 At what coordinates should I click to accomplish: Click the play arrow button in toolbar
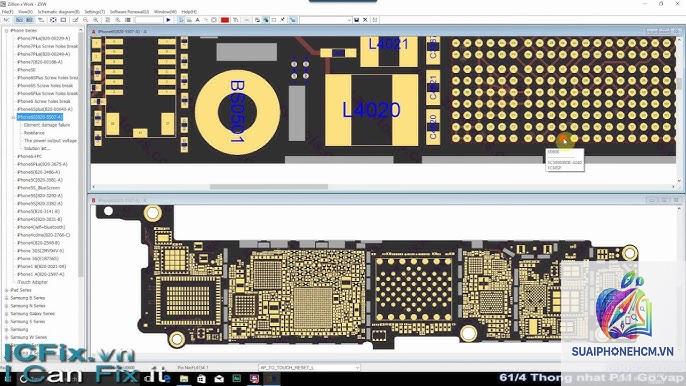(168, 20)
